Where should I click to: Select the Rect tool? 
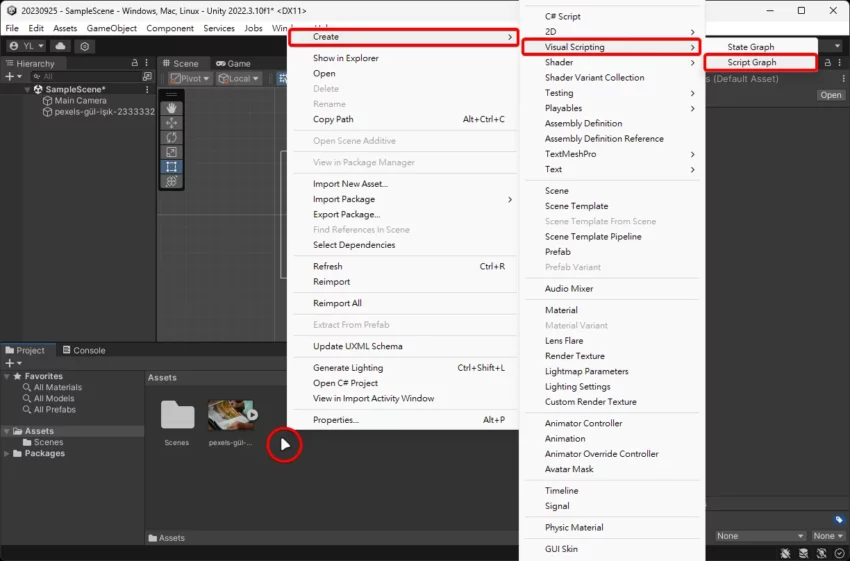point(171,166)
